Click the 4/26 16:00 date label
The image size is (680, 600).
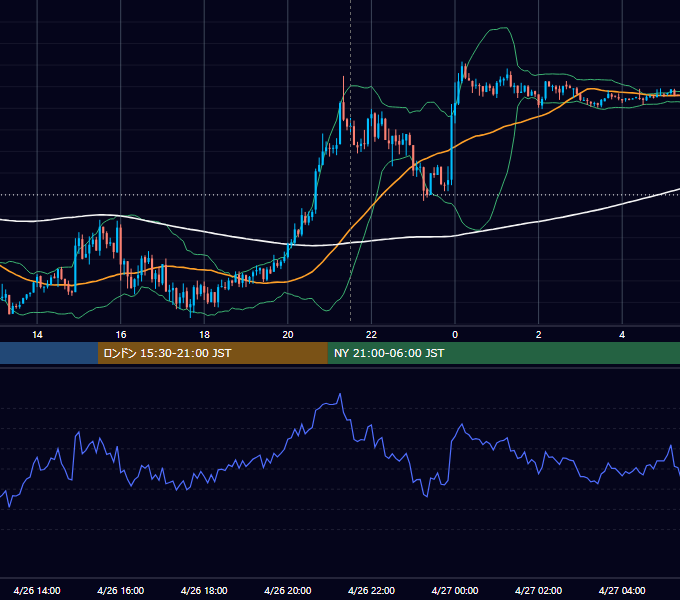(121, 590)
